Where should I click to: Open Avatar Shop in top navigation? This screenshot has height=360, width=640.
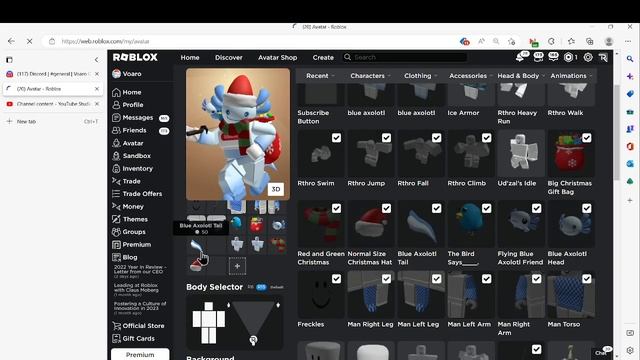[278, 58]
